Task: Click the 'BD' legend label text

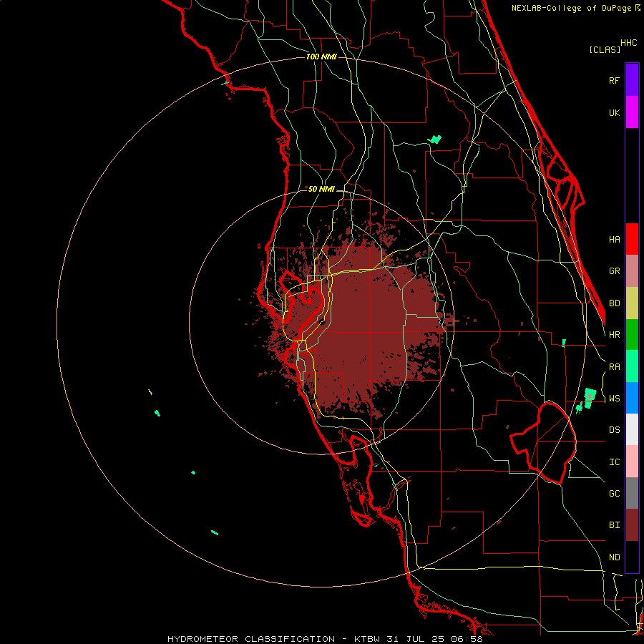Action: pyautogui.click(x=614, y=303)
